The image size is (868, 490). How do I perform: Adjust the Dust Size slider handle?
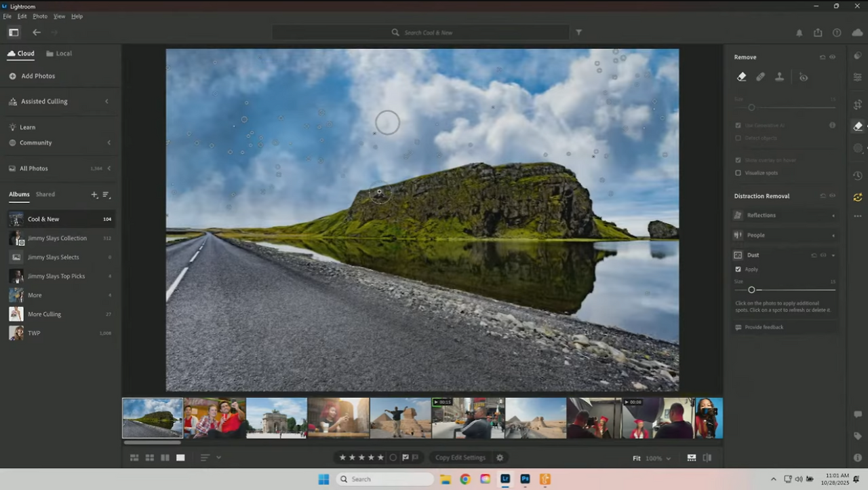coord(751,290)
